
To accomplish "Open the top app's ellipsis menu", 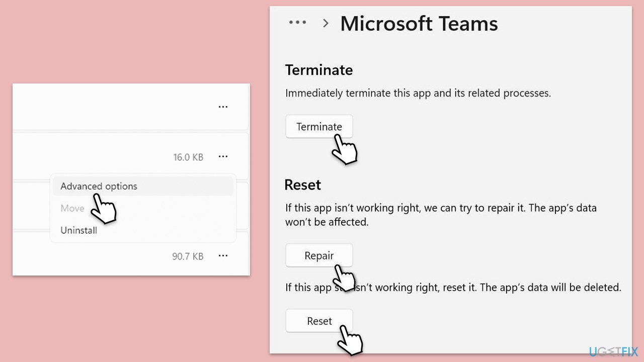I will (223, 106).
